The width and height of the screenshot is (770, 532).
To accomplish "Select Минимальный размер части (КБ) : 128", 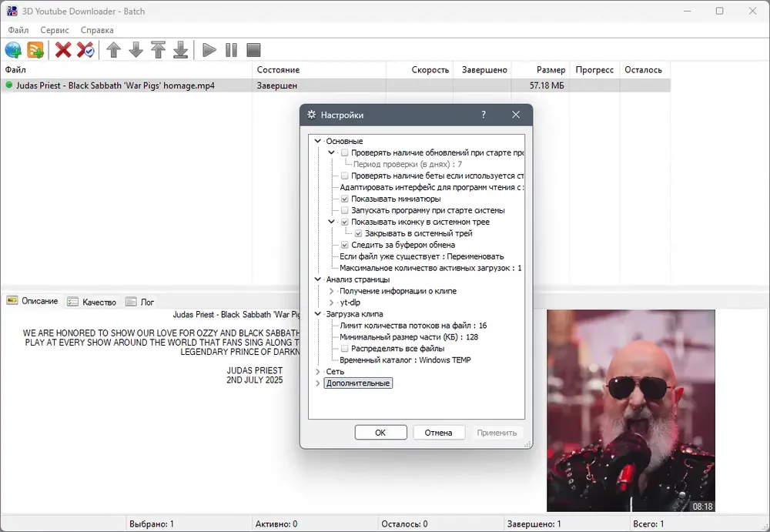I will pos(409,337).
